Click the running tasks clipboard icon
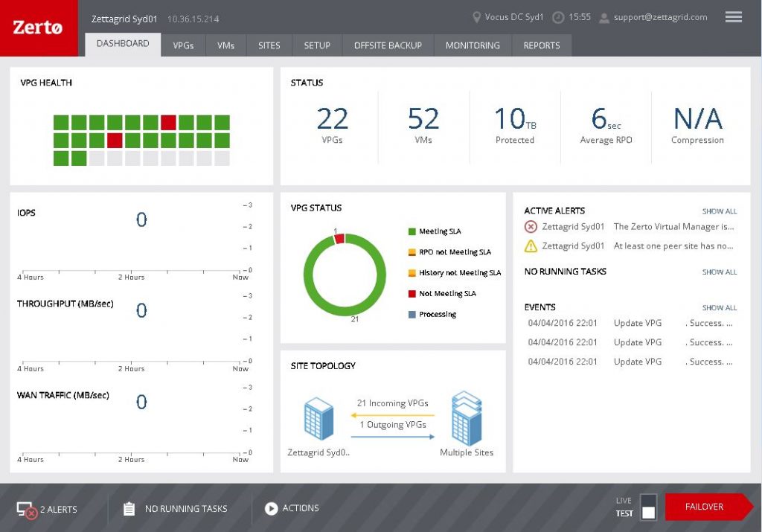Screen dimensions: 762x532 [x=129, y=509]
